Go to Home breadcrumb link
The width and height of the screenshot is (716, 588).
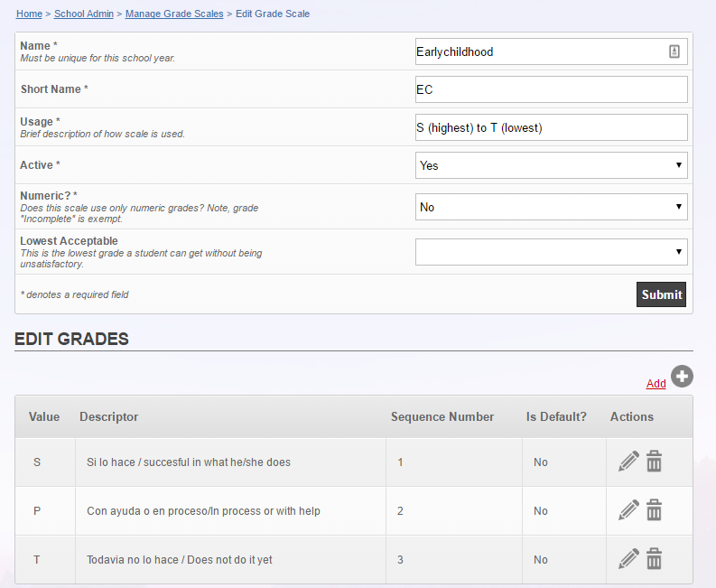(x=29, y=14)
